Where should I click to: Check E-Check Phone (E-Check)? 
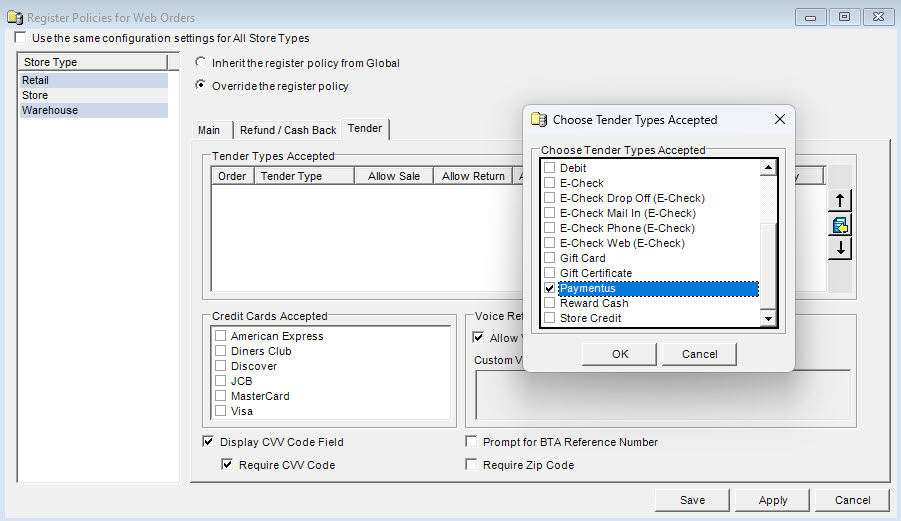[549, 227]
